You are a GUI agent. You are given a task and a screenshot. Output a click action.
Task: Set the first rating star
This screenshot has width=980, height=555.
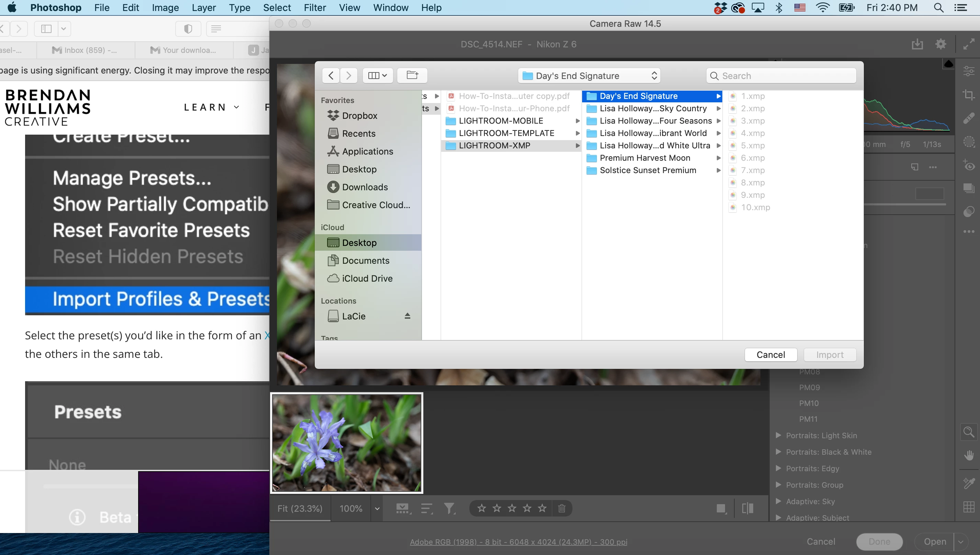(x=482, y=508)
